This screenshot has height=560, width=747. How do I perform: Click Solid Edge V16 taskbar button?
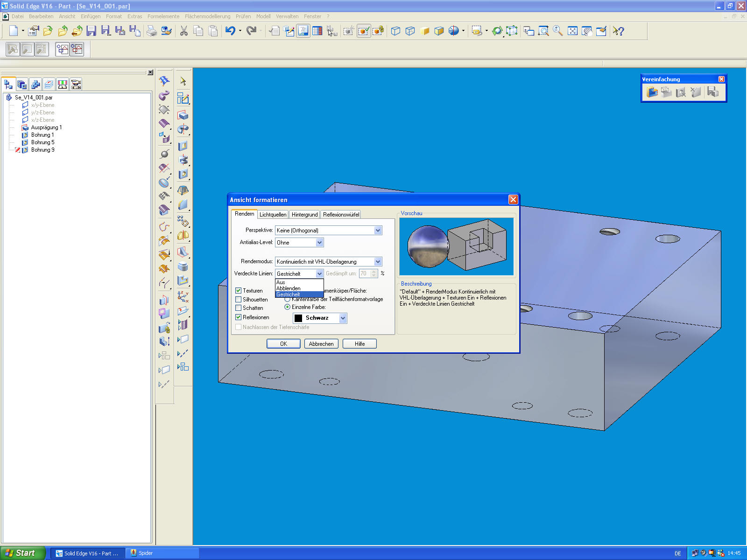click(88, 553)
